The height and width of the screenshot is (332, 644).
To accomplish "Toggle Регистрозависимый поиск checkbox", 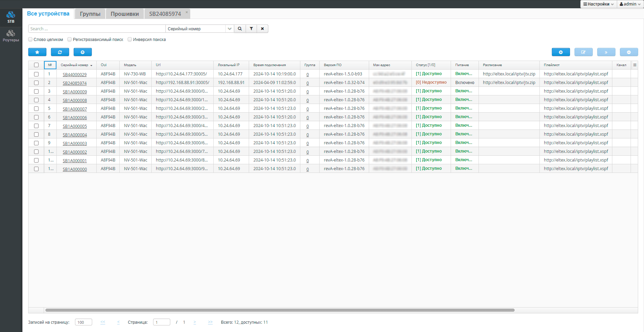I will pyautogui.click(x=69, y=39).
